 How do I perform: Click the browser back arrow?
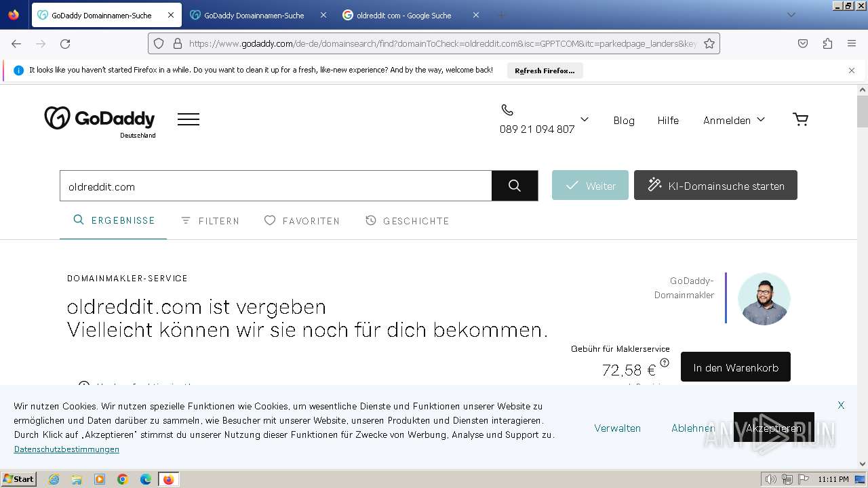pos(16,43)
